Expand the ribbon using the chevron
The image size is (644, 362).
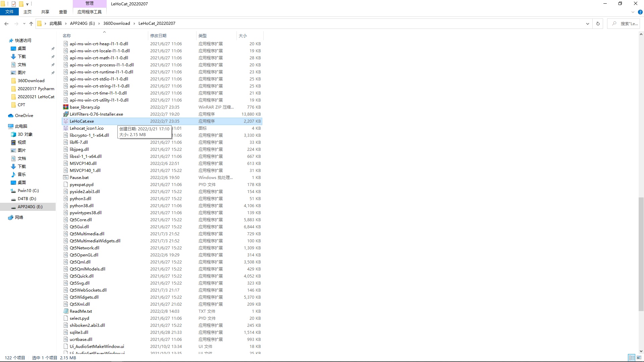(x=633, y=12)
